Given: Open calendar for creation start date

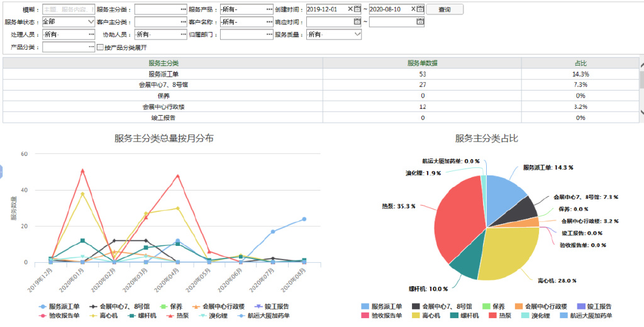Looking at the screenshot, I should pyautogui.click(x=357, y=9).
